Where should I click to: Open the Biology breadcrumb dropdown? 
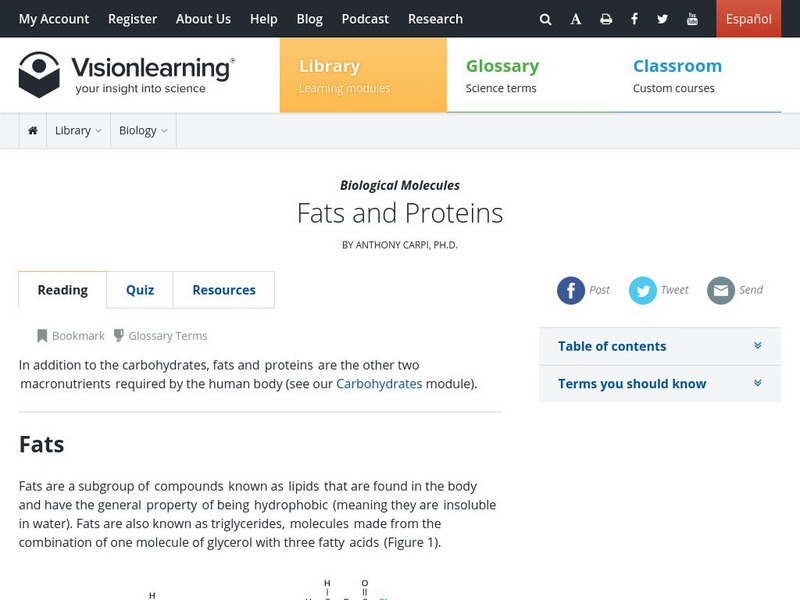coord(143,131)
